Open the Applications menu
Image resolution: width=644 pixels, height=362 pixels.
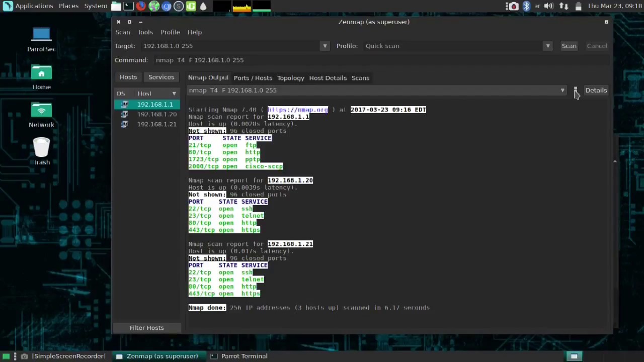point(34,6)
